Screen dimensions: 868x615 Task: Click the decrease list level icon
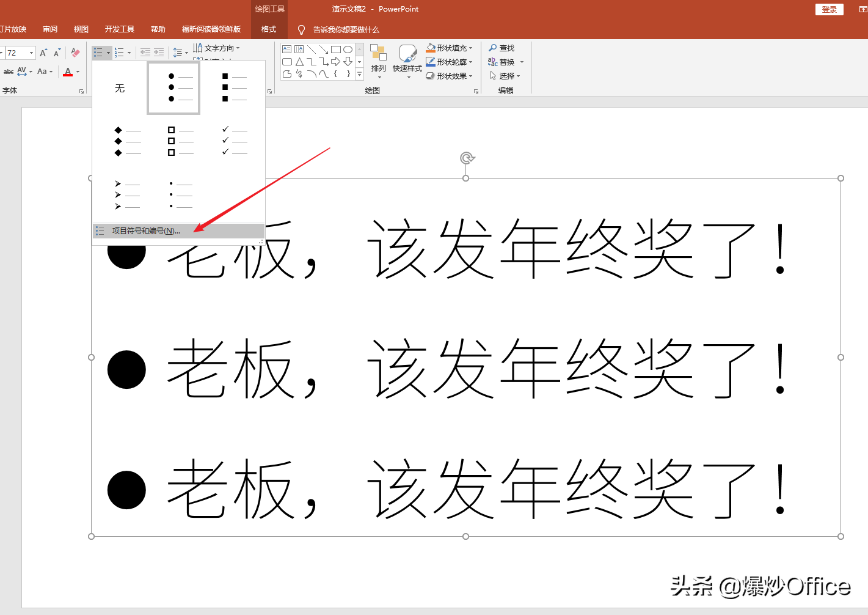(x=145, y=53)
